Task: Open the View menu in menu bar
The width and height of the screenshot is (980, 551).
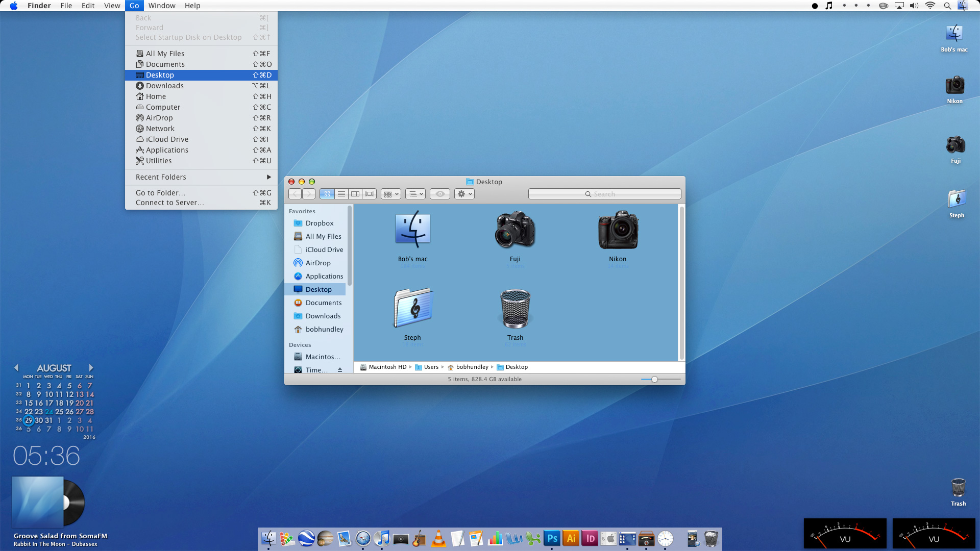Action: (x=112, y=6)
